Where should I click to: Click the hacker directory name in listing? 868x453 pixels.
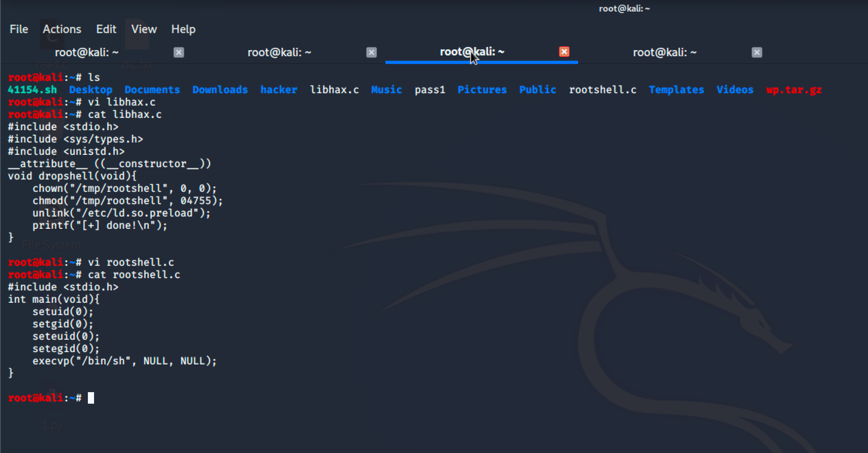(x=278, y=90)
